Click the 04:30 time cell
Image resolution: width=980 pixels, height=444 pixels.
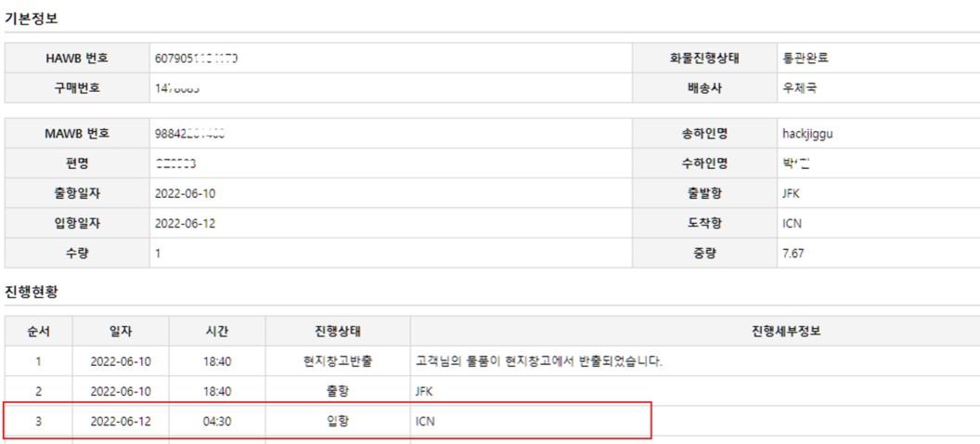coord(217,422)
